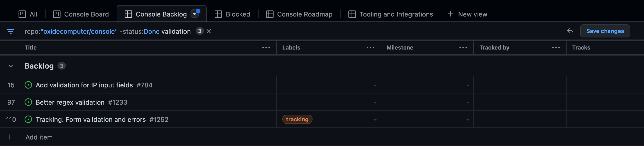Click the tracking label badge
Viewport: 644px width, 146px height.
point(297,119)
